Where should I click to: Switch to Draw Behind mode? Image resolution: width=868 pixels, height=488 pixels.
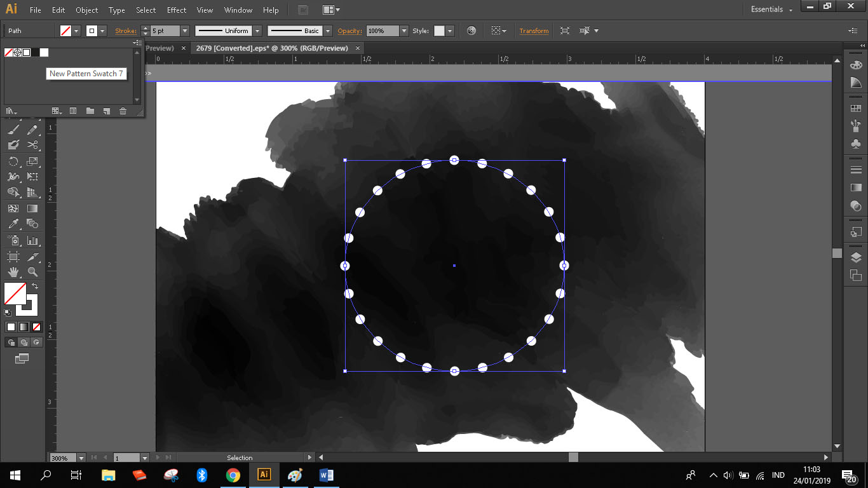pyautogui.click(x=24, y=342)
